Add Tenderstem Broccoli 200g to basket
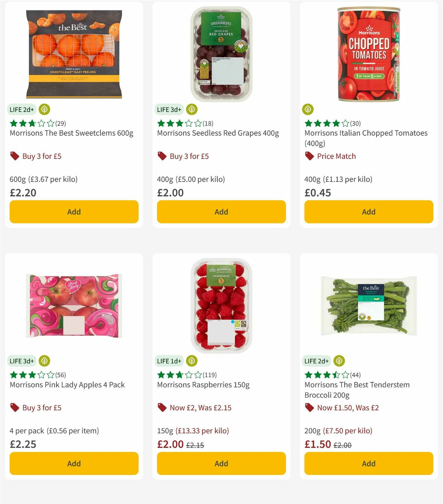 tap(368, 463)
